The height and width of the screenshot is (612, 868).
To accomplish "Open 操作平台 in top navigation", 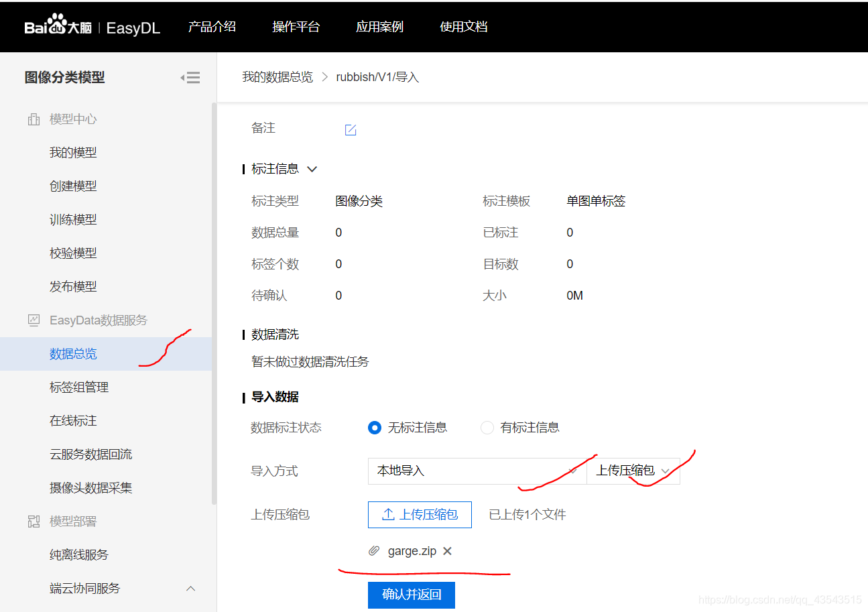I will click(296, 27).
